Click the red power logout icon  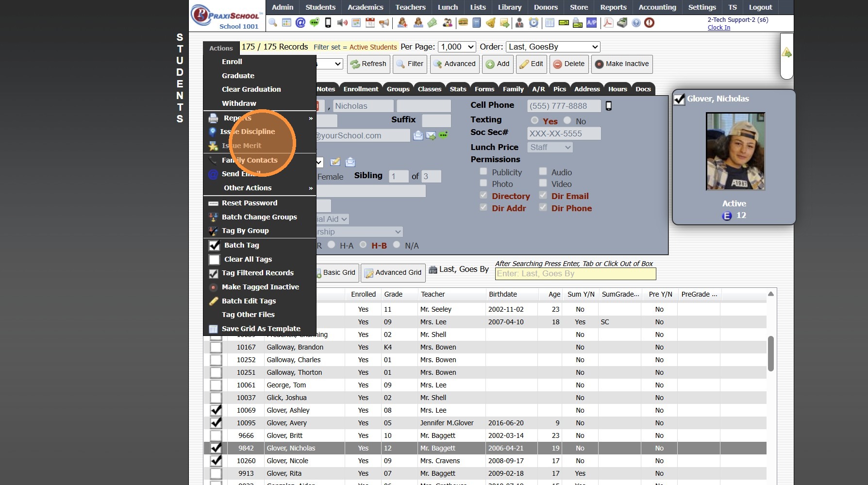650,22
